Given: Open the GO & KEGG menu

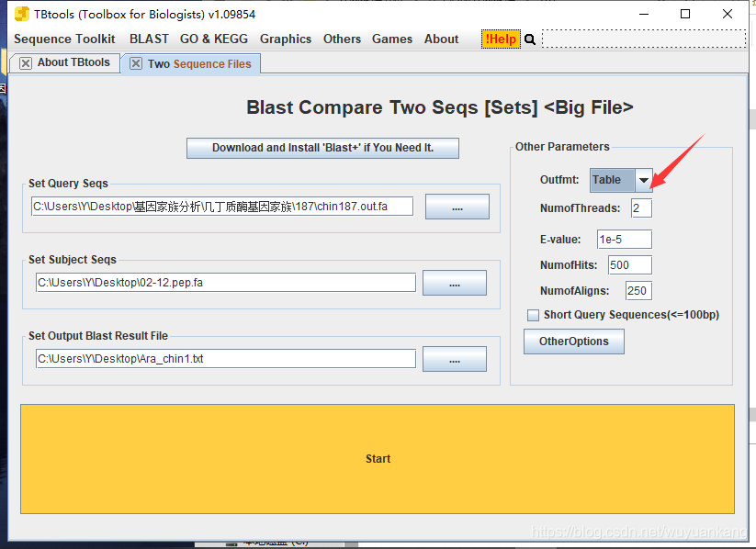Looking at the screenshot, I should pos(214,39).
